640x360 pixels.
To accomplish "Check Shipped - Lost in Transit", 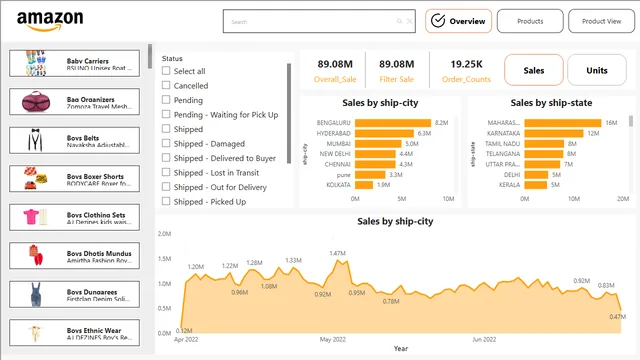I will pyautogui.click(x=166, y=172).
